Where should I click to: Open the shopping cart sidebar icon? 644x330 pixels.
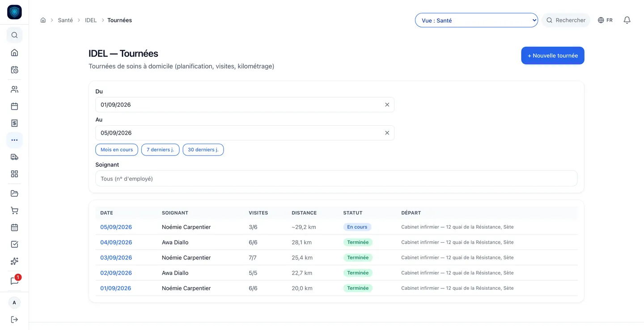click(14, 211)
